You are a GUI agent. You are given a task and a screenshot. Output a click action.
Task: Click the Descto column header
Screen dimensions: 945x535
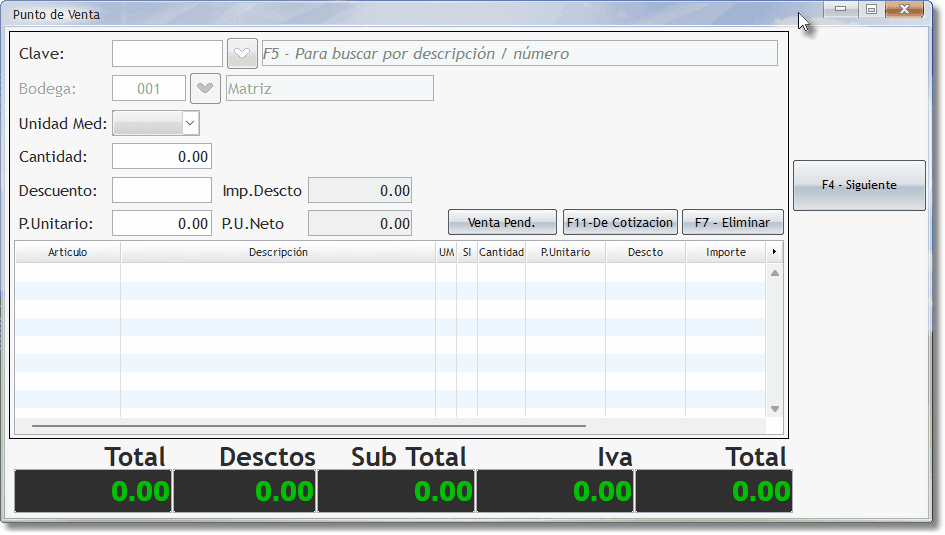(645, 252)
